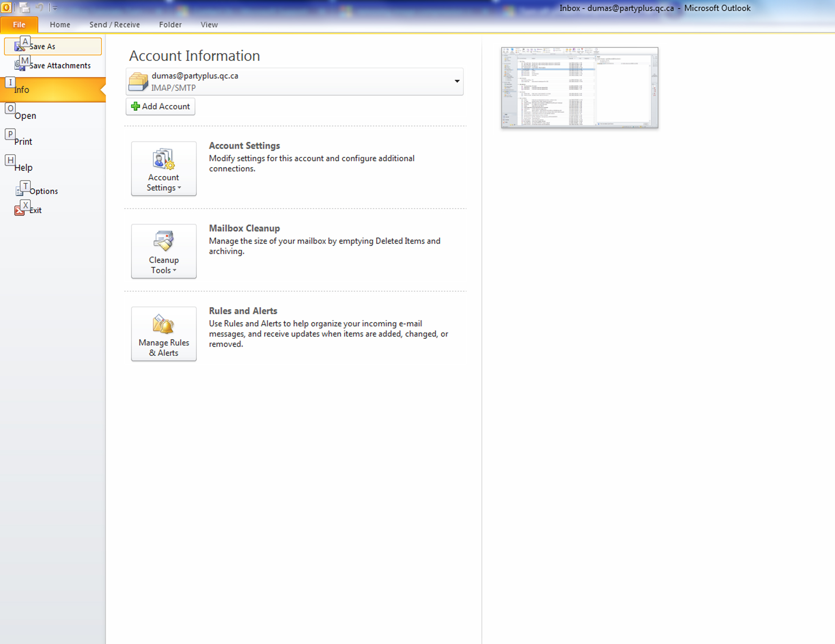Open the Help menu item

pyautogui.click(x=24, y=167)
